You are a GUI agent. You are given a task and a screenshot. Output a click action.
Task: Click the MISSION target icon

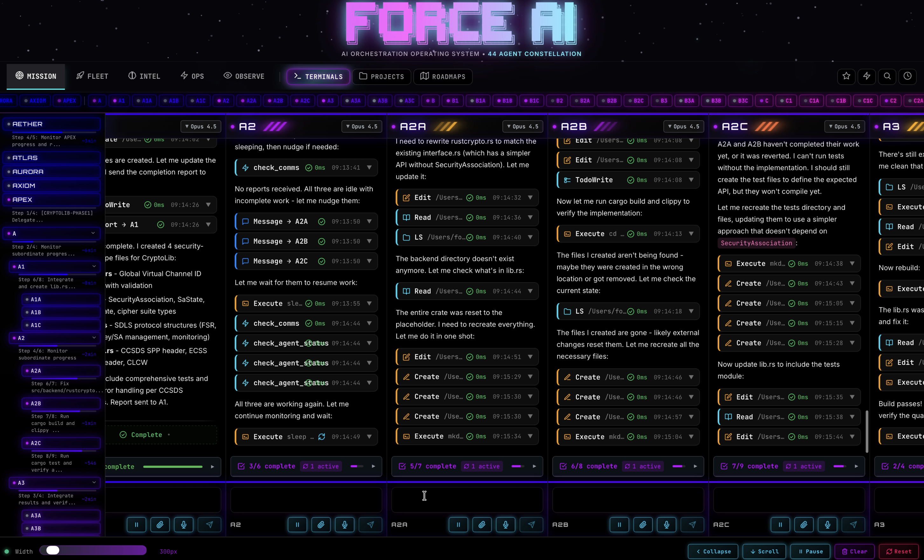(x=20, y=76)
